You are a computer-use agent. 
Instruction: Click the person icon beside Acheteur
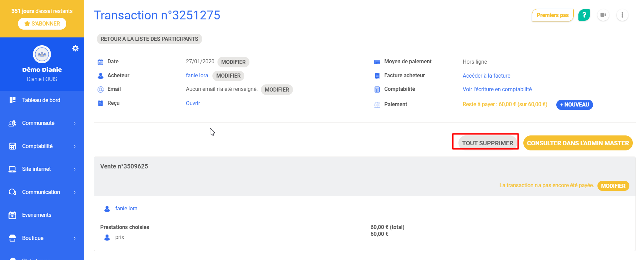coord(101,76)
